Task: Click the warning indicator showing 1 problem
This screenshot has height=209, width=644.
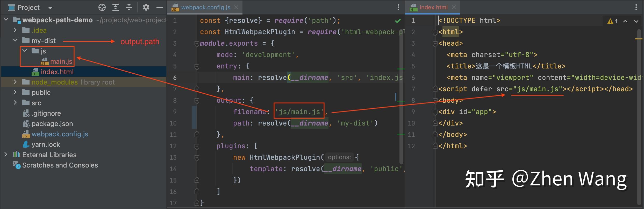Action: 612,21
